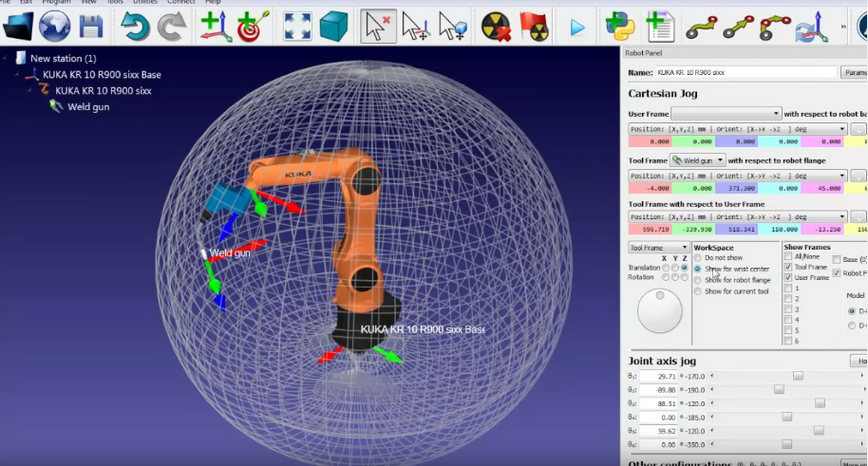
Task: Select 'Show for robot flange' workspace option
Action: coord(698,280)
